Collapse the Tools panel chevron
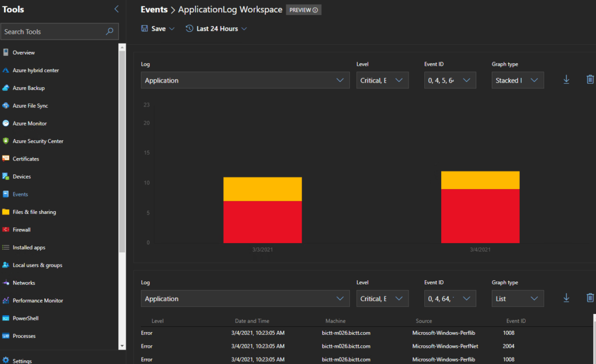 coord(116,9)
